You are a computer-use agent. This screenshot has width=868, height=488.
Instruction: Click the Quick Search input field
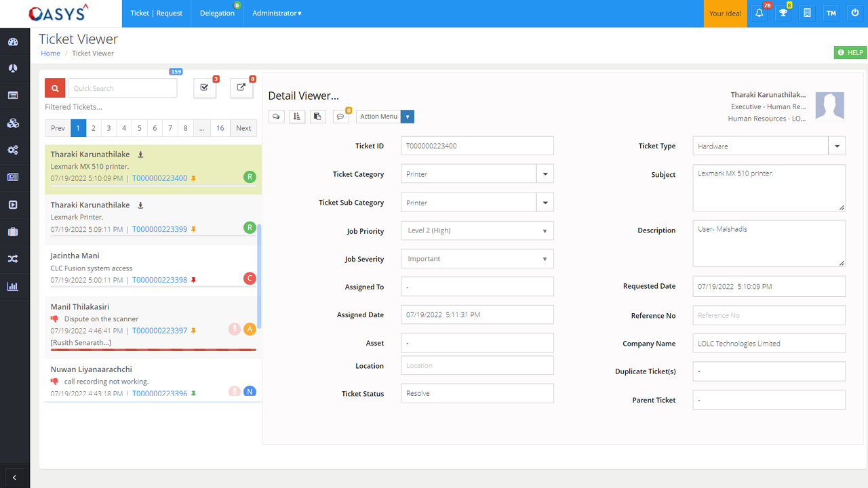[x=123, y=88]
